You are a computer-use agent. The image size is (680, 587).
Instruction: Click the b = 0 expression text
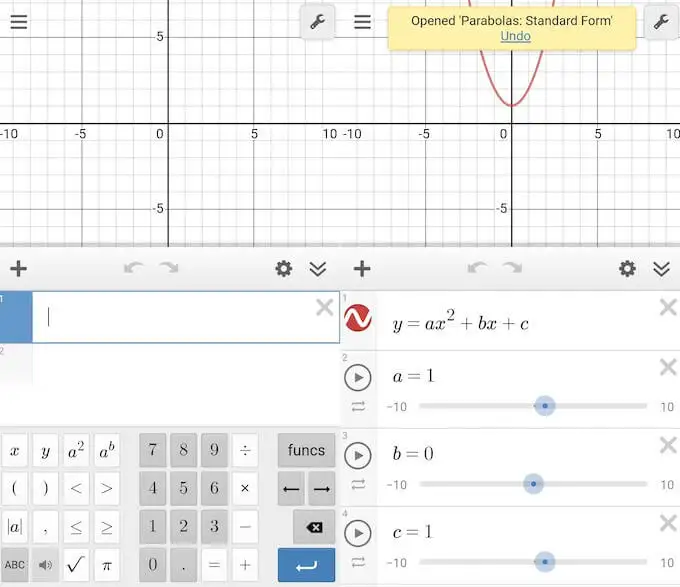[413, 453]
